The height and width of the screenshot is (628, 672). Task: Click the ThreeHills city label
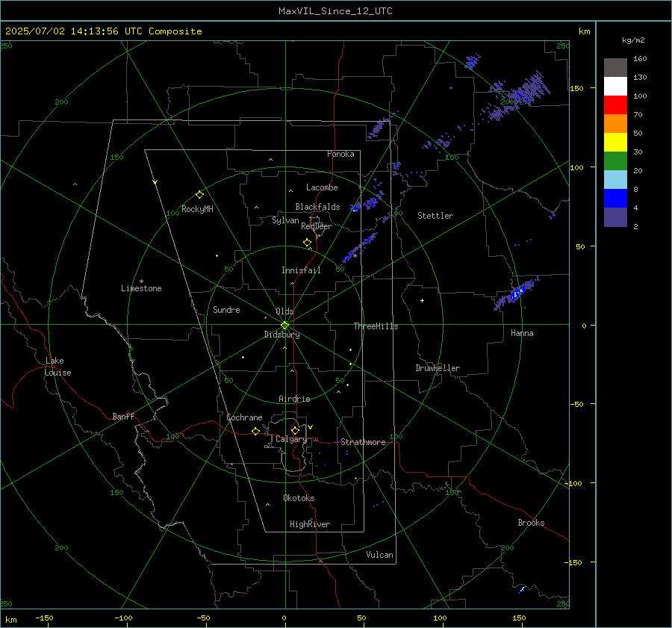click(376, 326)
